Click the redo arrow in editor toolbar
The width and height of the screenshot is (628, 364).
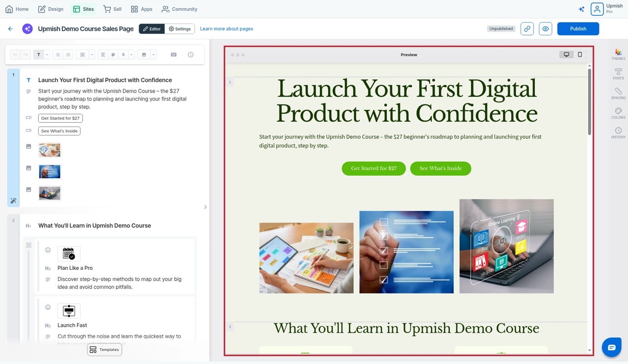(26, 54)
